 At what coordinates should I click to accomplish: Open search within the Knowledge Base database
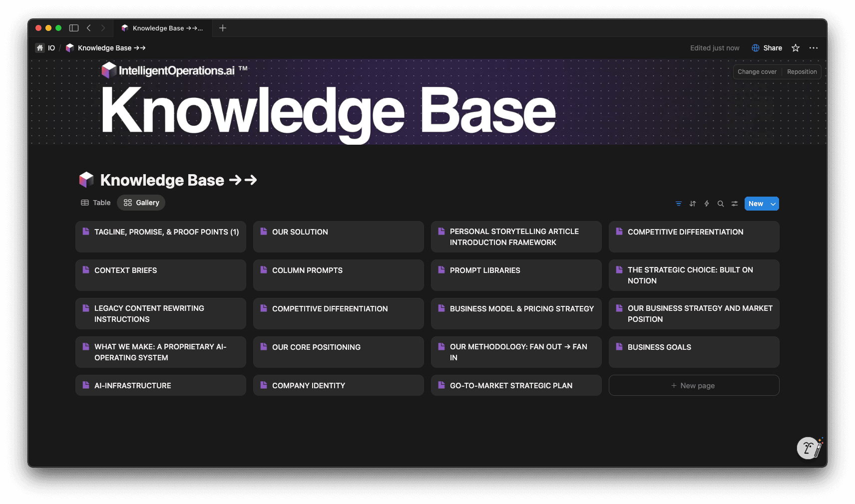pos(720,203)
